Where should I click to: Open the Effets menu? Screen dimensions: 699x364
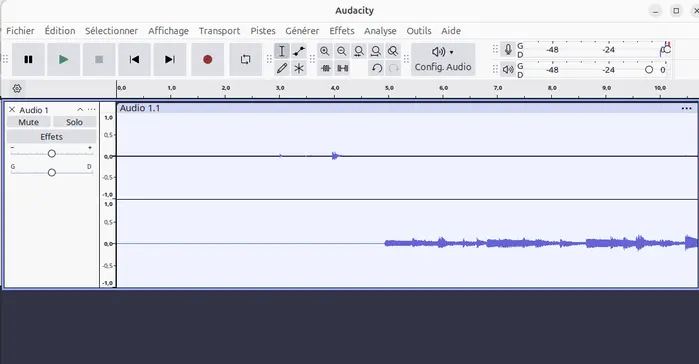point(341,31)
